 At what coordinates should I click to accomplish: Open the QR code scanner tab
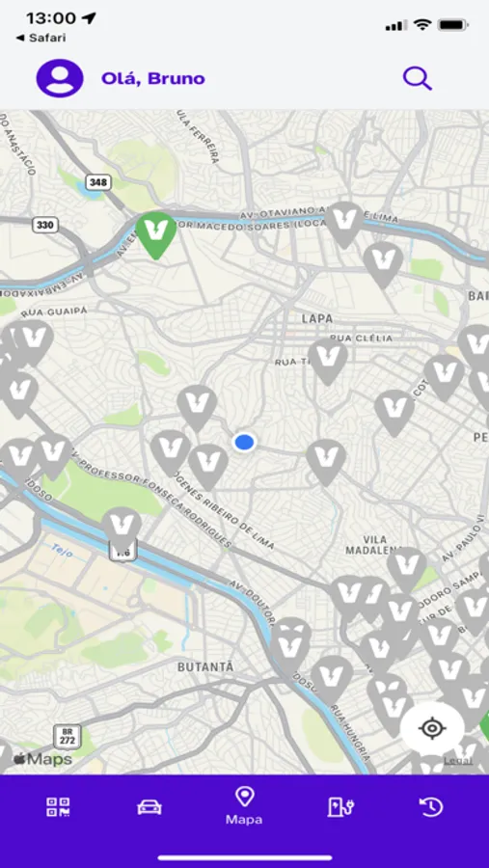click(58, 807)
